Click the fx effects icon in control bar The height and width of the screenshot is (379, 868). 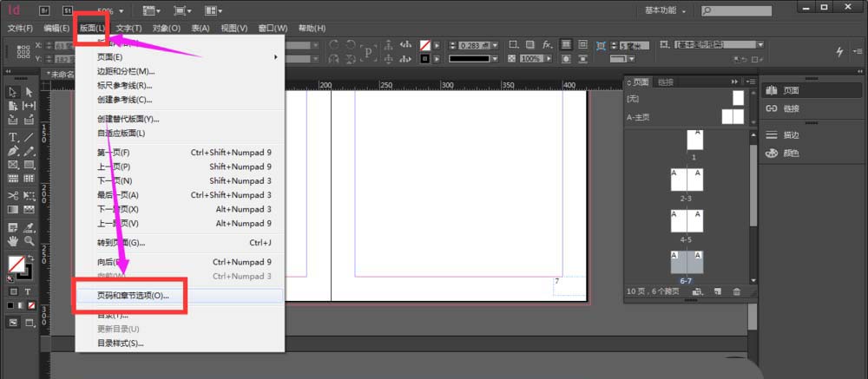pyautogui.click(x=547, y=45)
